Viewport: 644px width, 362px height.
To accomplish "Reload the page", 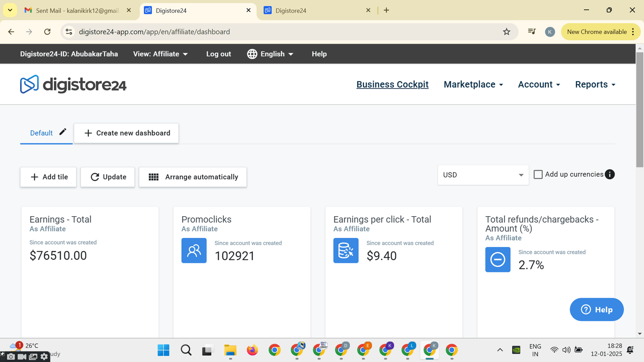I will [47, 32].
